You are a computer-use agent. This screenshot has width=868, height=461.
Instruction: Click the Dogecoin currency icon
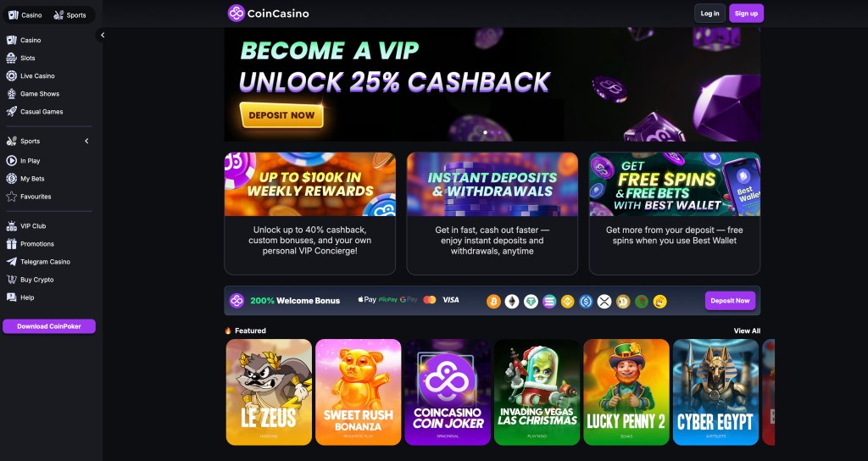pos(623,301)
